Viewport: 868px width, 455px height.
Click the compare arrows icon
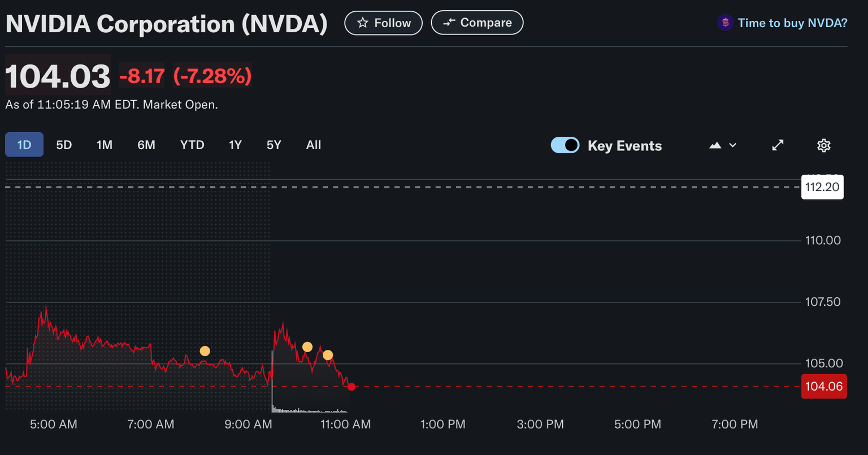coord(449,23)
